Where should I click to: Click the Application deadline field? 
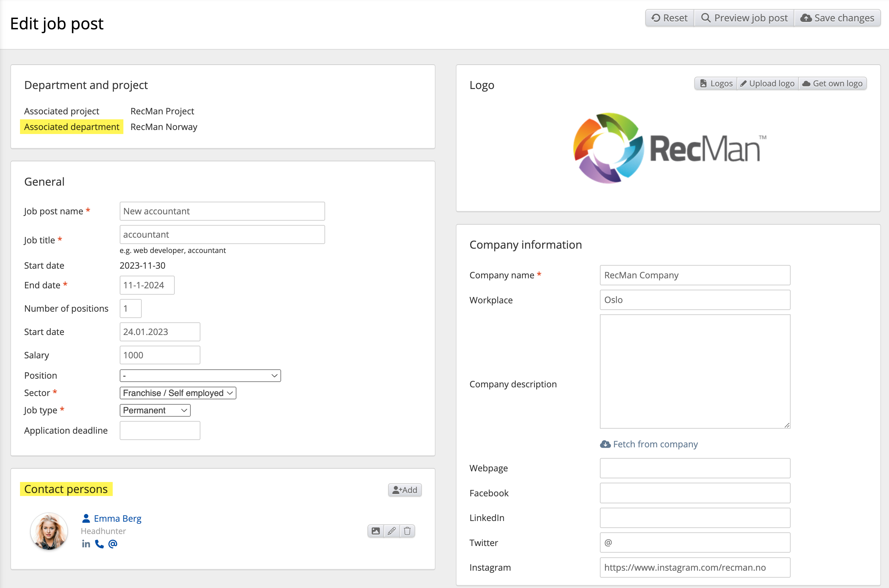click(160, 431)
